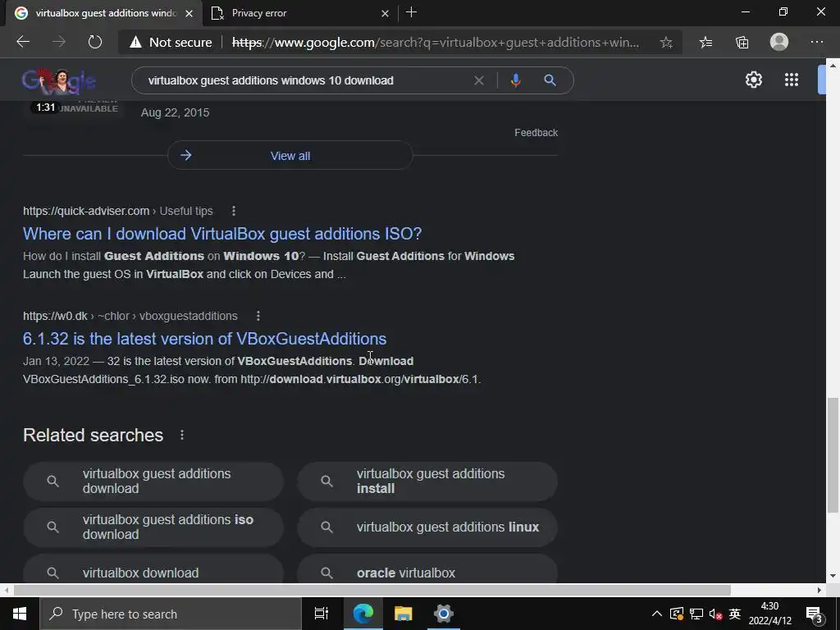
Task: Search 'virtualbox guest additions download' suggestion
Action: 153,481
